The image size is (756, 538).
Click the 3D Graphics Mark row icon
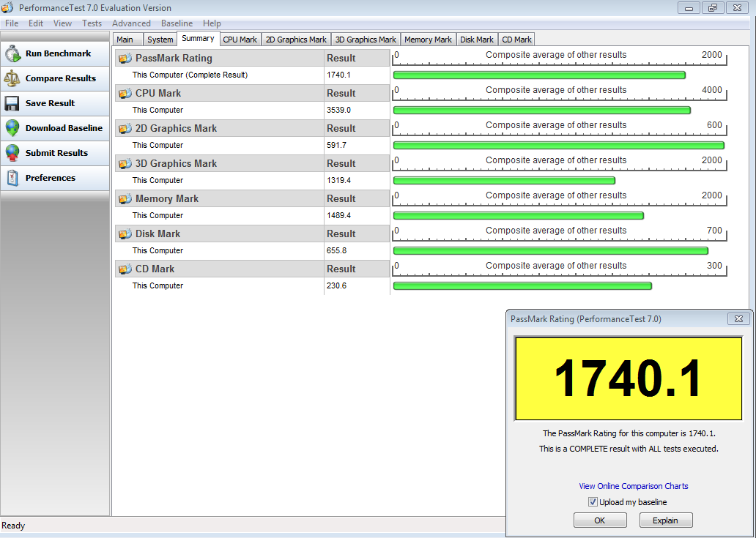point(124,163)
